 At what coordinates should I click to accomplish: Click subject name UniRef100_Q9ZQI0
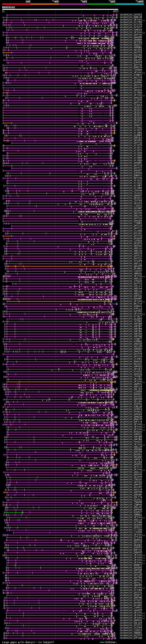(131, 527)
